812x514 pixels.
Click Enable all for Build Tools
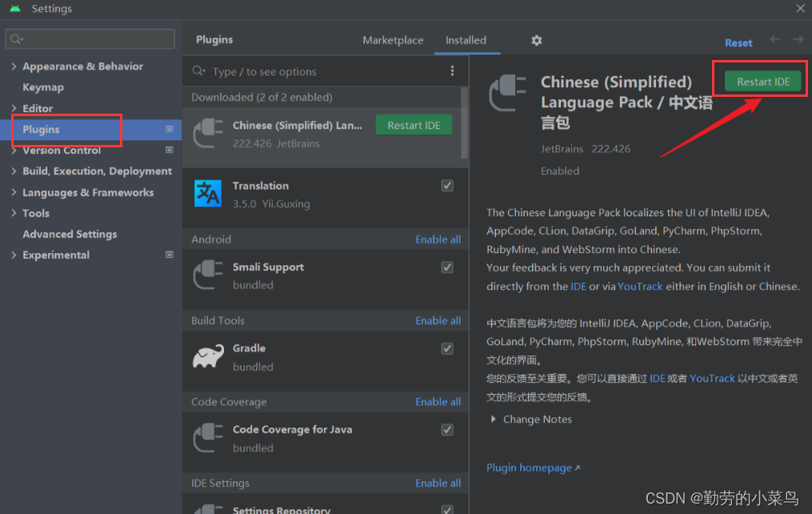coord(438,320)
